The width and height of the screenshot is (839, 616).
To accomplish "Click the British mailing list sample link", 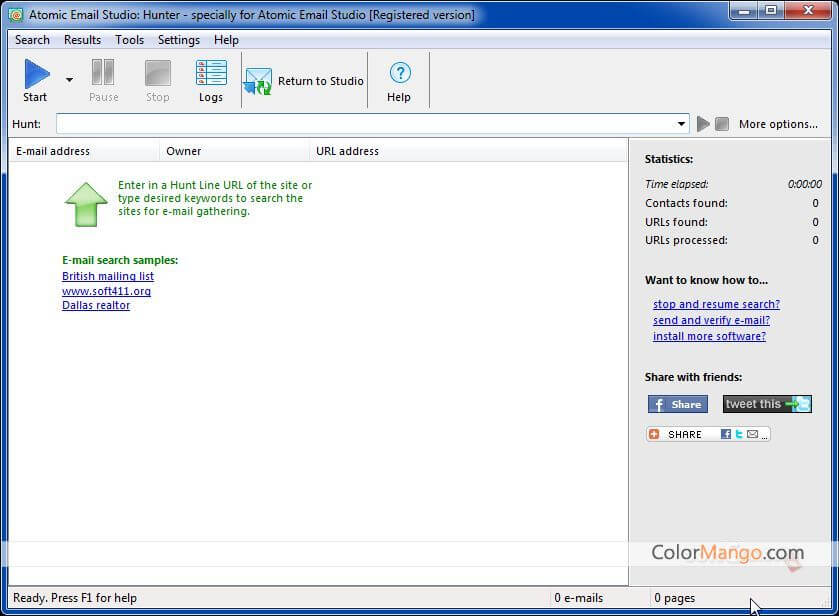I will click(x=108, y=276).
